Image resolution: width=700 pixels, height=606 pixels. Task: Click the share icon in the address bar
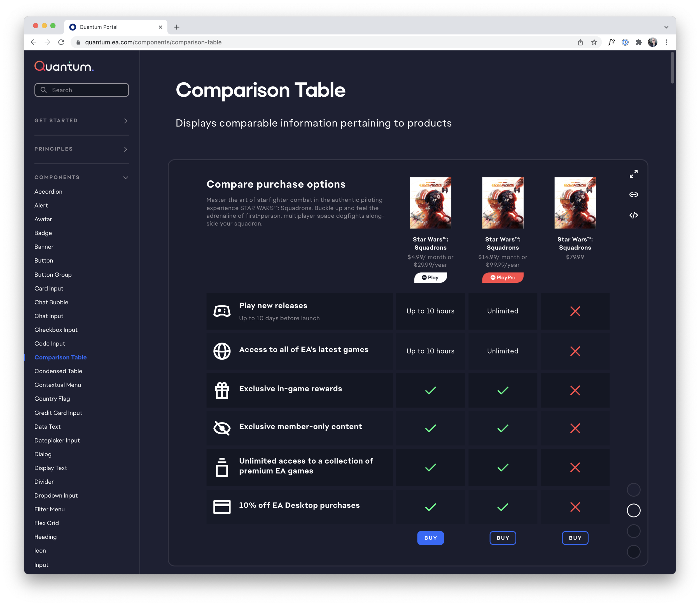point(580,42)
